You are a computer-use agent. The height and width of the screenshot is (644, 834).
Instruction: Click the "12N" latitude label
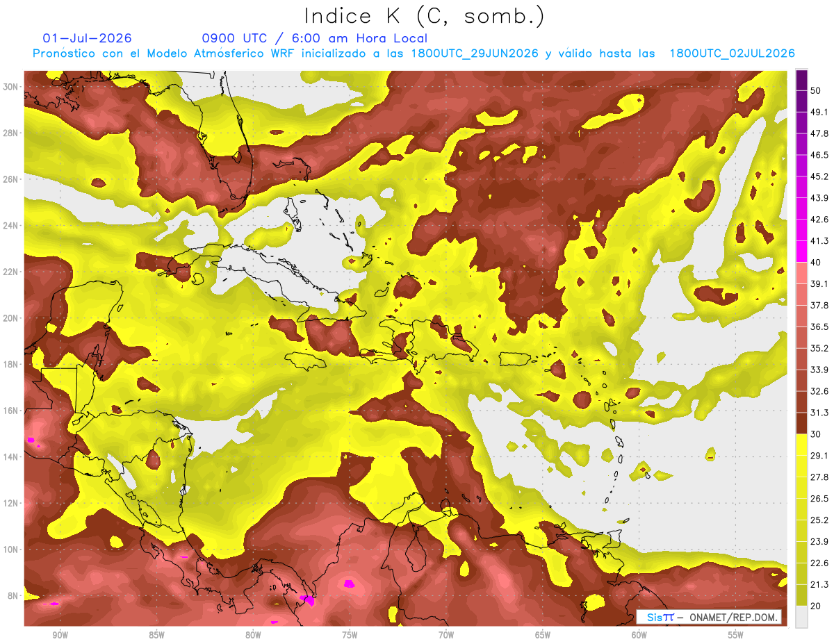[12, 503]
